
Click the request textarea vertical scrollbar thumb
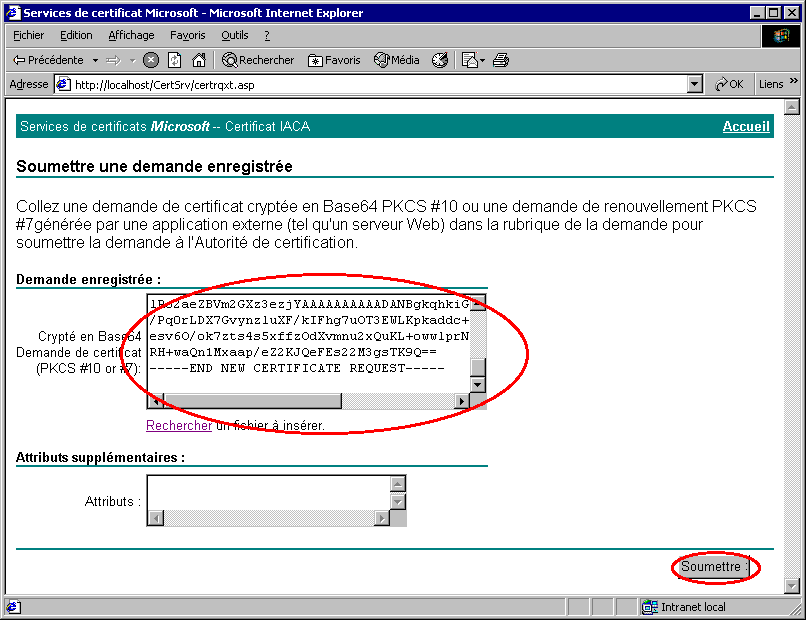click(x=478, y=368)
